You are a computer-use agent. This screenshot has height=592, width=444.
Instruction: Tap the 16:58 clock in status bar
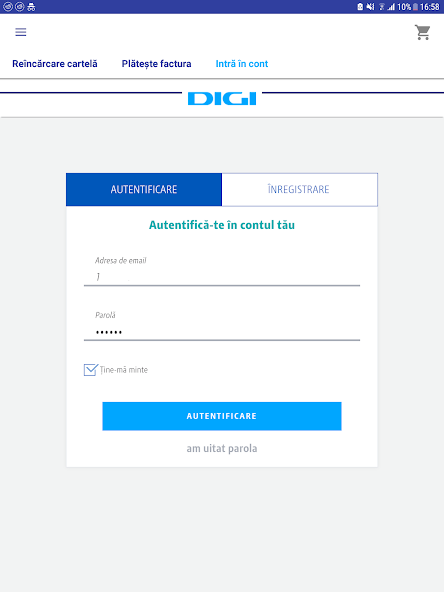click(x=430, y=7)
